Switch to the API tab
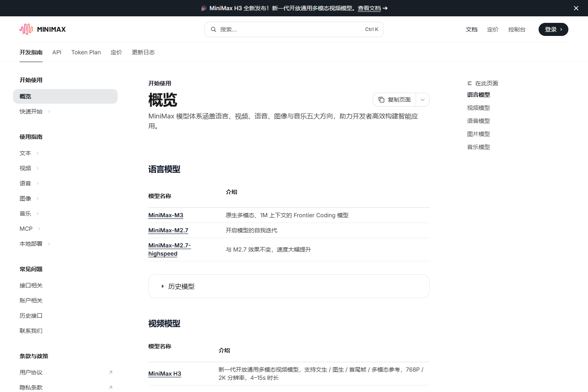 pos(57,52)
